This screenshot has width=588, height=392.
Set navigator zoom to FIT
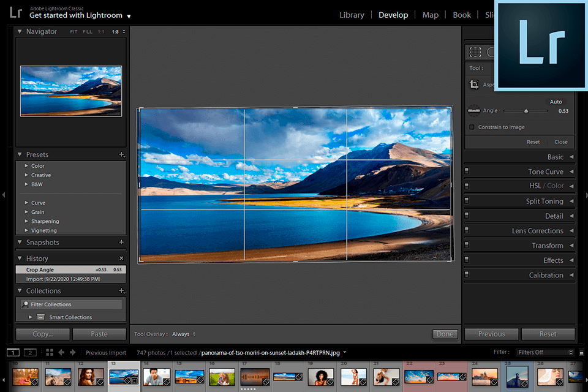73,32
